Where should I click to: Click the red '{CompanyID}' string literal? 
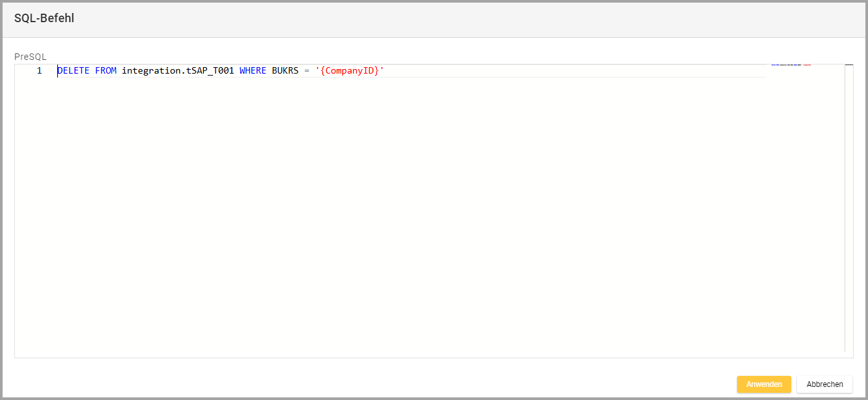(350, 70)
